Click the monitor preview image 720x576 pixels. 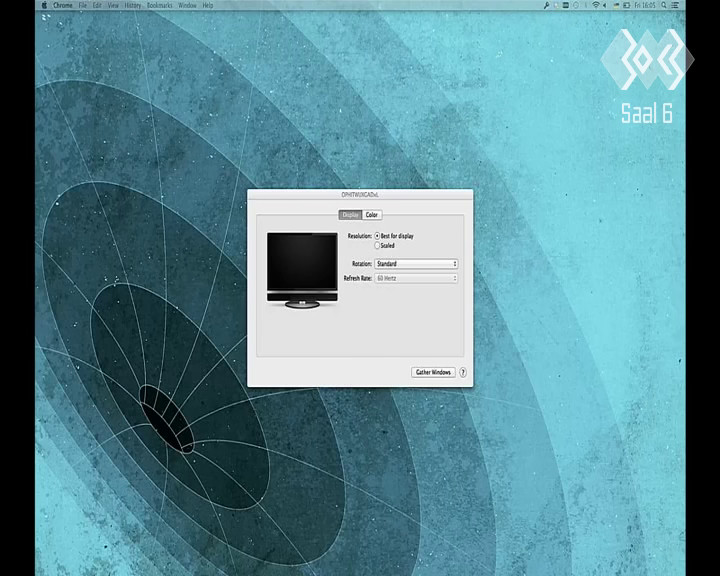(302, 270)
